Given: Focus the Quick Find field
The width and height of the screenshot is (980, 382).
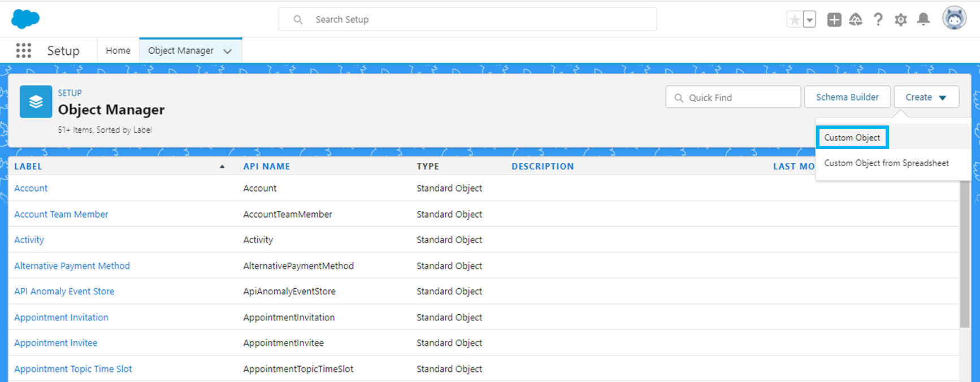Looking at the screenshot, I should pos(733,97).
